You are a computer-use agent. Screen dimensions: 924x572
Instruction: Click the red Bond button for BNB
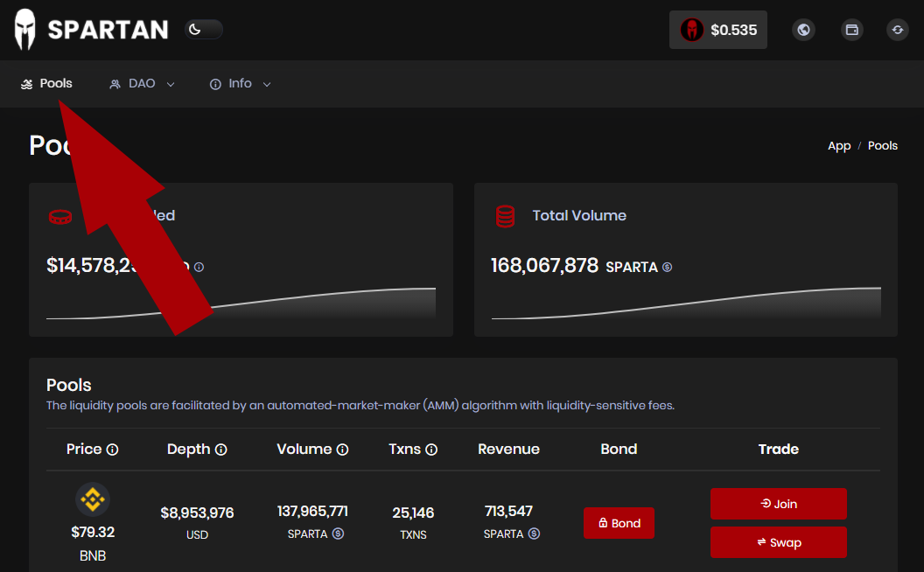619,523
